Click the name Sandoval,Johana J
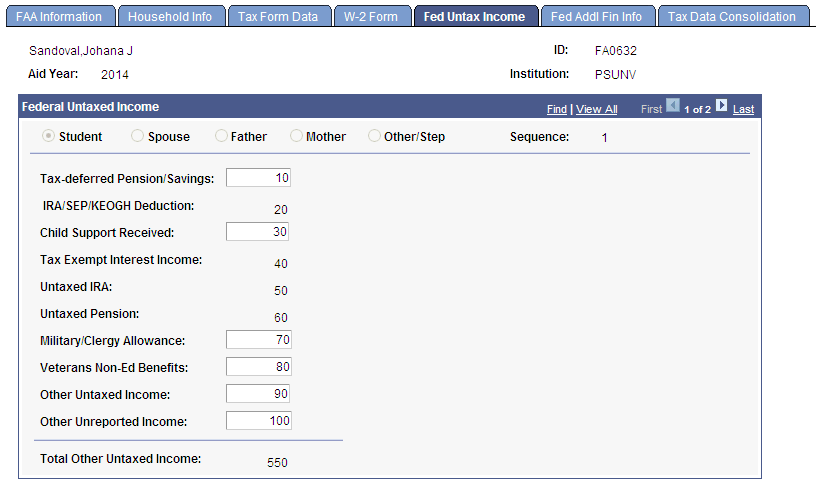The image size is (816, 484). click(81, 51)
